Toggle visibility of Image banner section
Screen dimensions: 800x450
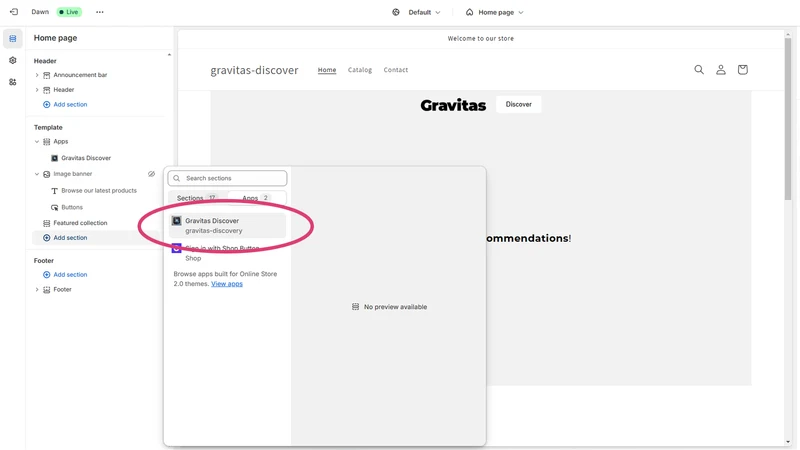(152, 174)
